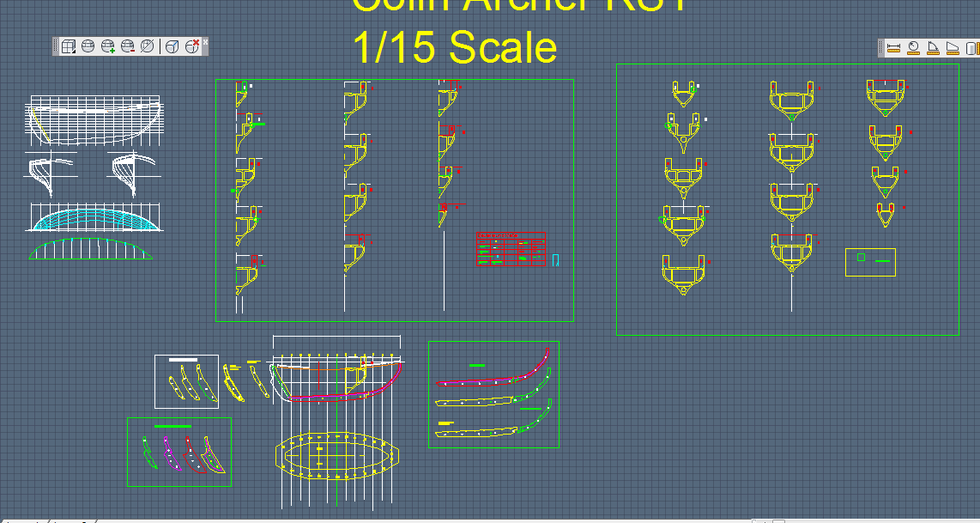The width and height of the screenshot is (980, 523).
Task: Select the crossed-out section plane icon
Action: (148, 46)
